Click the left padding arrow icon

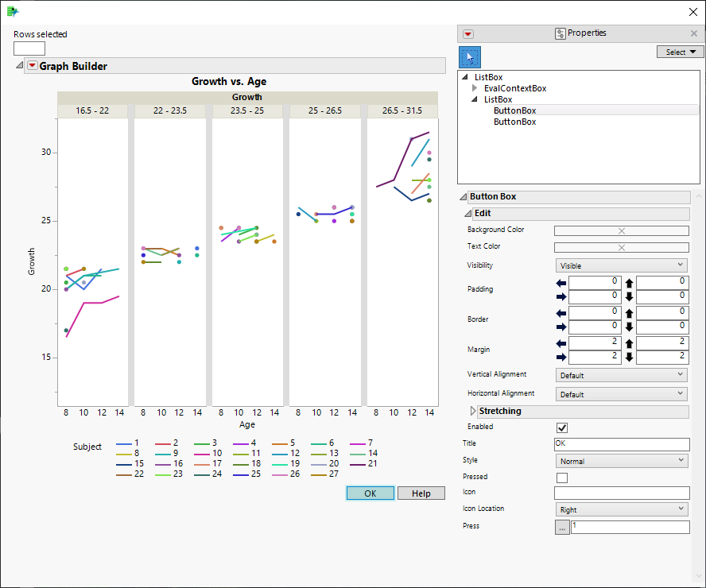(561, 283)
